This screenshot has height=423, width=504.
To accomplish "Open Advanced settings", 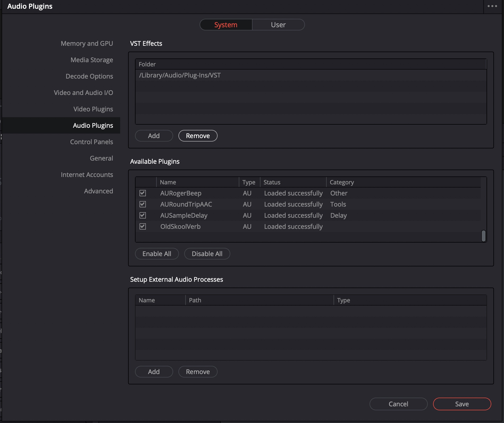I will point(98,191).
